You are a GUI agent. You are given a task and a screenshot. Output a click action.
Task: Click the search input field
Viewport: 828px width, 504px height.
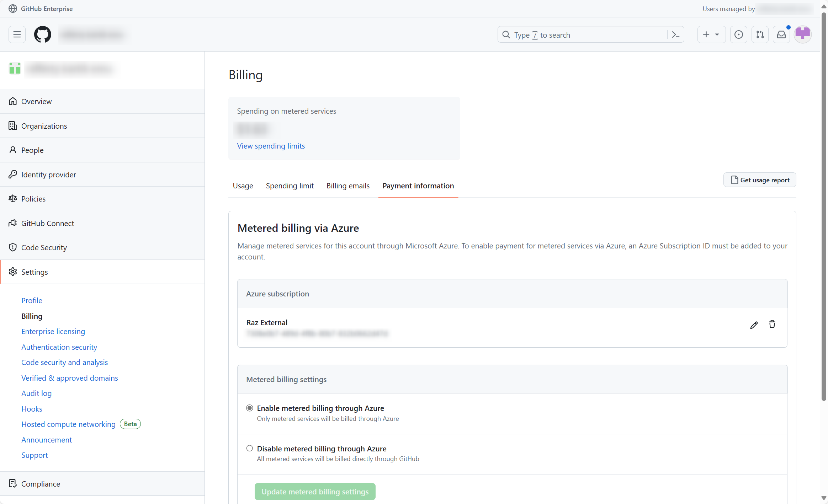point(583,35)
